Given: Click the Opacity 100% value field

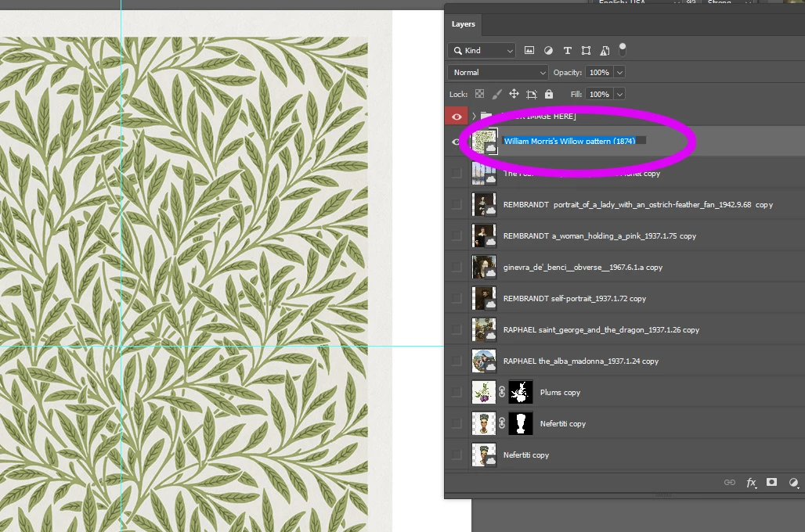Looking at the screenshot, I should tap(599, 72).
